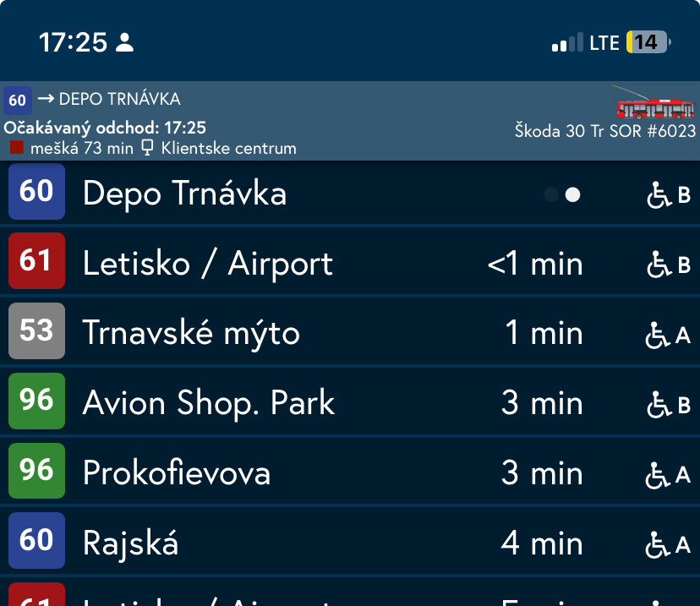The image size is (700, 606).
Task: Tap the wheelchair icon in the Avion Shop. Park row
Action: pos(659,405)
